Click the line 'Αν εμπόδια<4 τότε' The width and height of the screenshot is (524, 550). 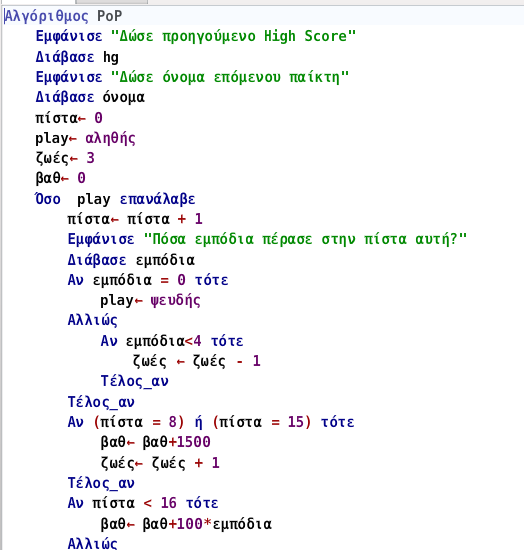pyautogui.click(x=172, y=341)
